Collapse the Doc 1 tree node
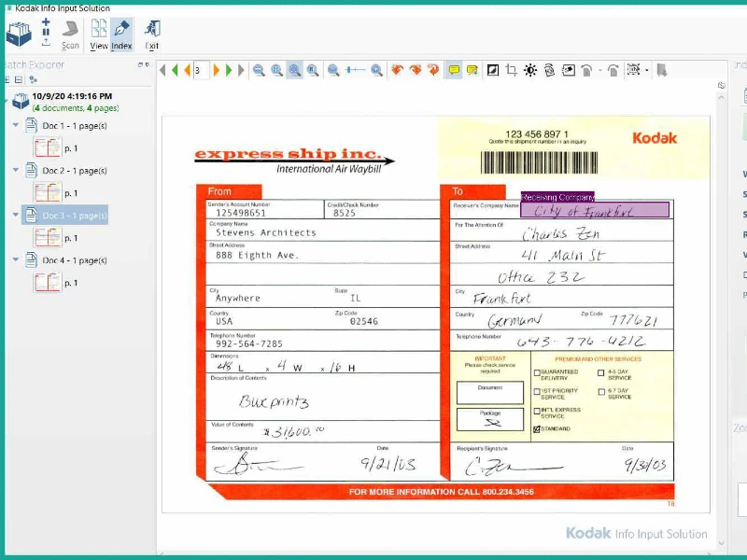 pyautogui.click(x=16, y=125)
